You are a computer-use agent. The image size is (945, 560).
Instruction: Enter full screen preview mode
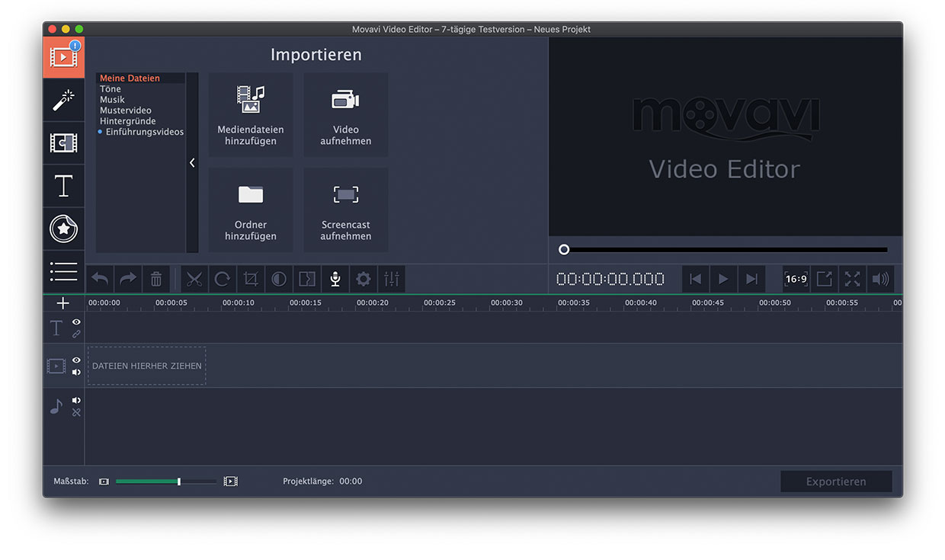point(853,279)
